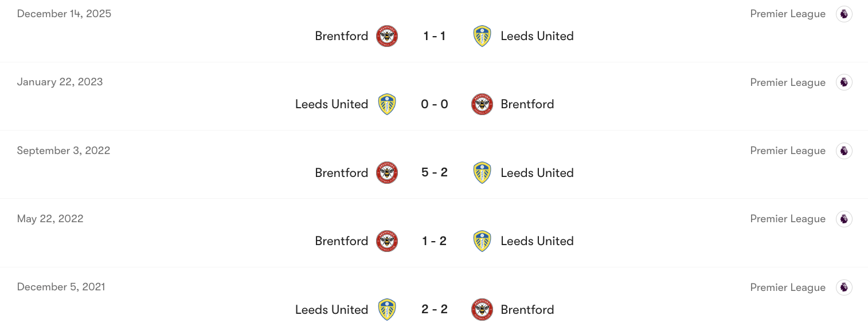Click Premier League text on the May 22 row
Image resolution: width=868 pixels, height=331 pixels.
point(788,218)
